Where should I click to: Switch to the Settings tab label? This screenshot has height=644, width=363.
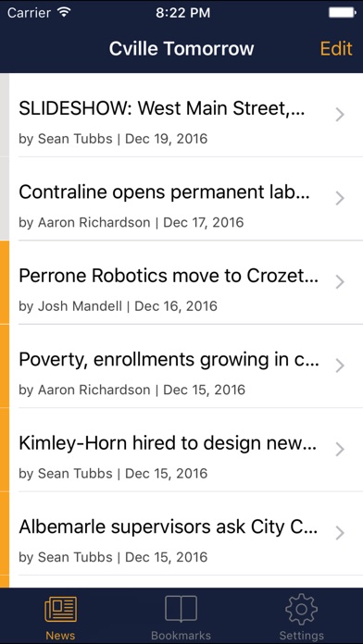click(x=301, y=636)
